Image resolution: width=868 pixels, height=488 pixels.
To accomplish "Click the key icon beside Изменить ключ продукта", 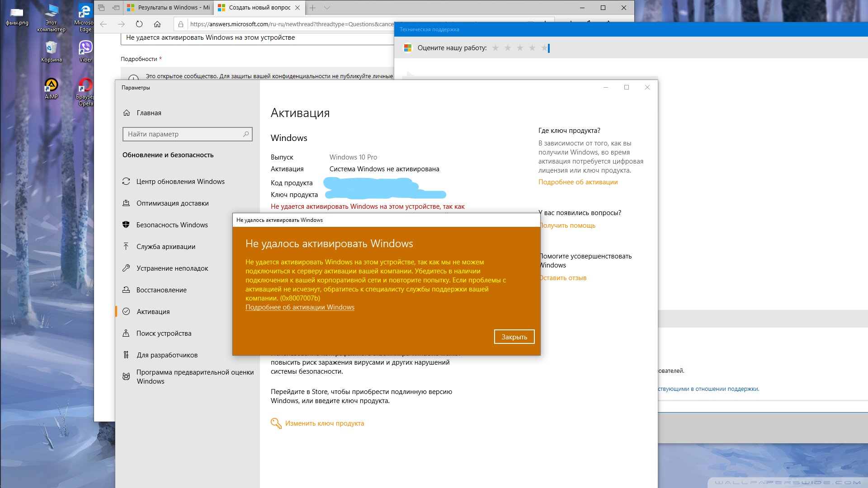I will 276,423.
